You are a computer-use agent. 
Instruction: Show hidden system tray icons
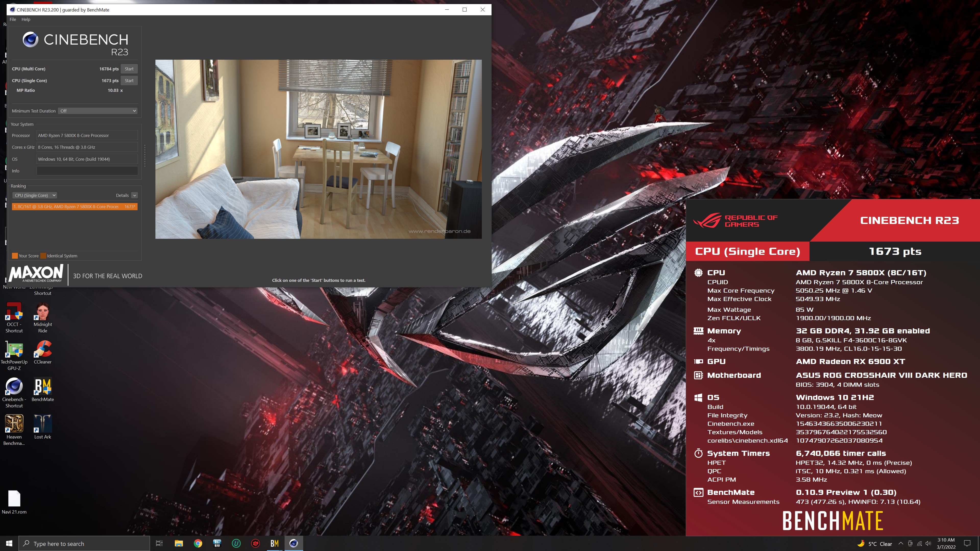coord(900,543)
